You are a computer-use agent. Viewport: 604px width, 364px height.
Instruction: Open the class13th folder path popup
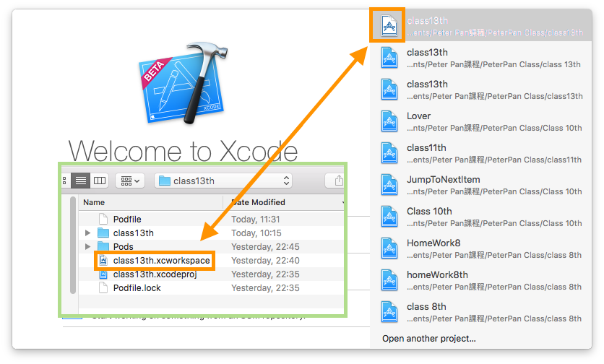coord(223,181)
